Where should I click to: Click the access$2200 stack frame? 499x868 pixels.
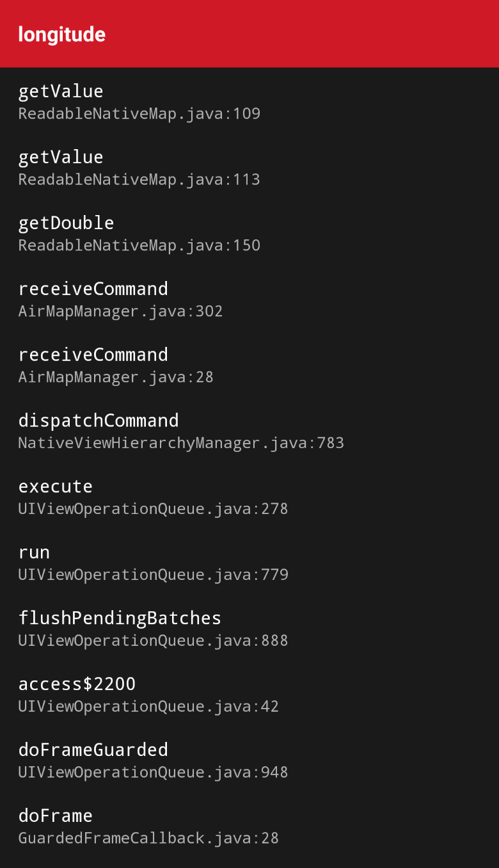click(77, 684)
